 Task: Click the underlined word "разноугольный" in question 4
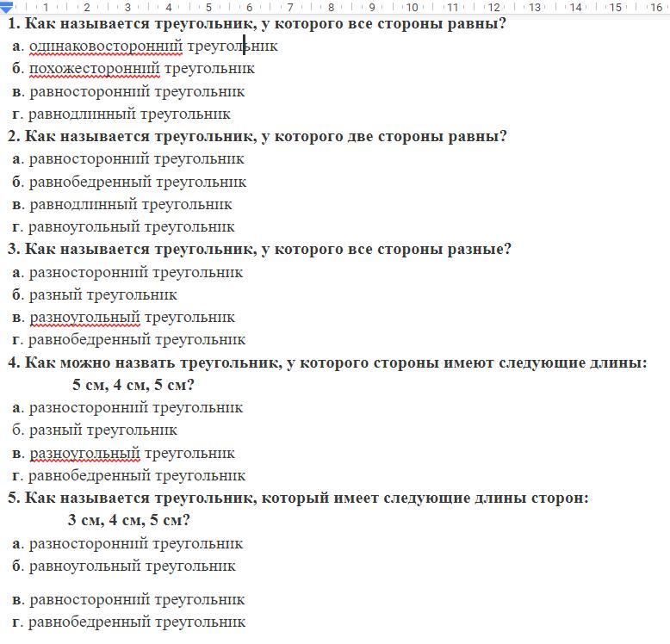coord(84,453)
